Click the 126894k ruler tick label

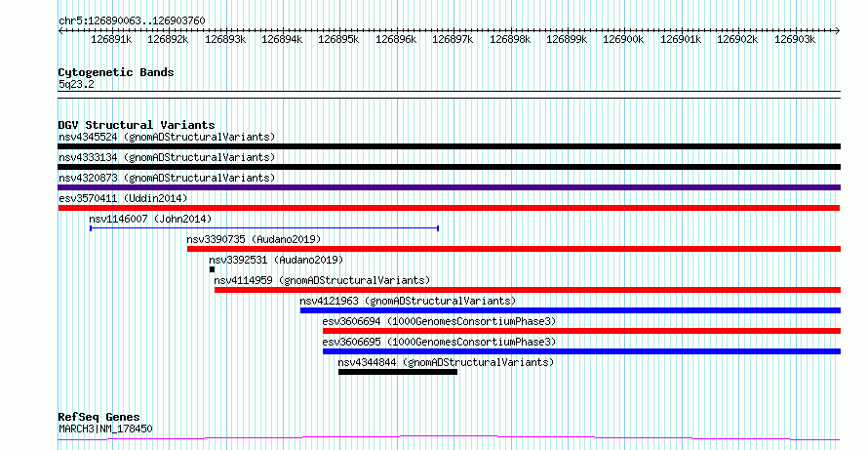pyautogui.click(x=282, y=39)
